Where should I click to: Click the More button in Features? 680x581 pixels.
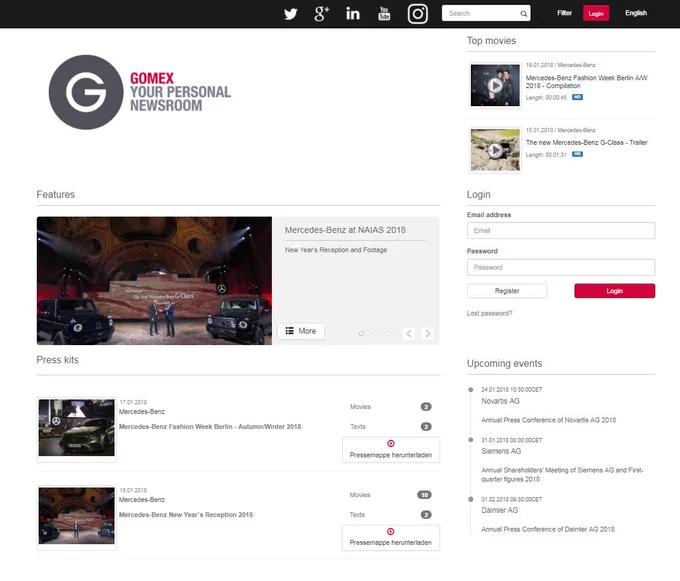[301, 331]
